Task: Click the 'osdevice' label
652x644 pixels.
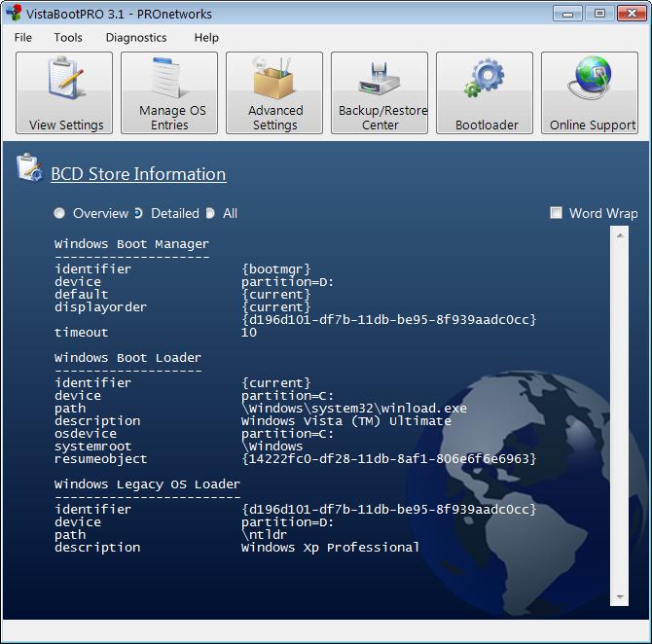Action: 86,434
